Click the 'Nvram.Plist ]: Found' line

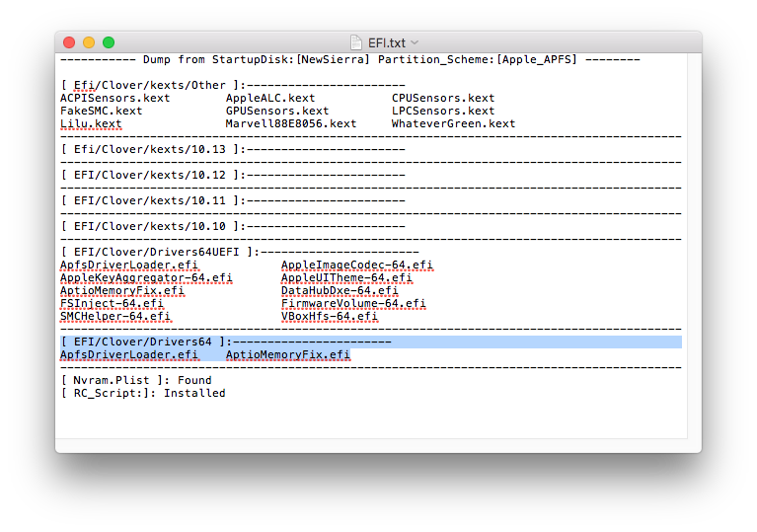(136, 380)
